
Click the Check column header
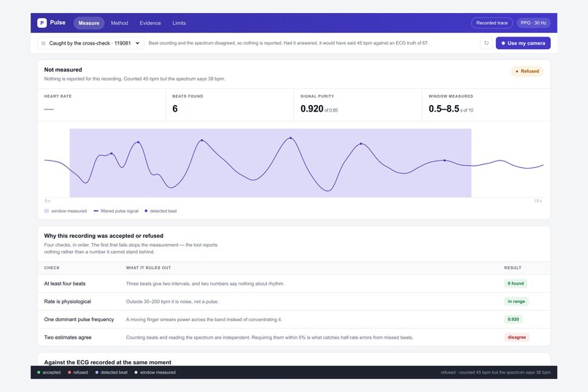coord(52,268)
